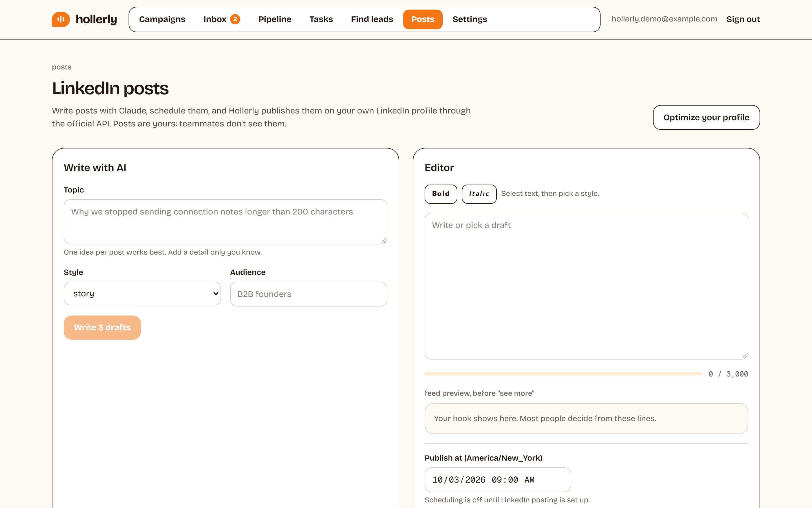Open the Pipeline page
The height and width of the screenshot is (508, 812).
coord(275,19)
